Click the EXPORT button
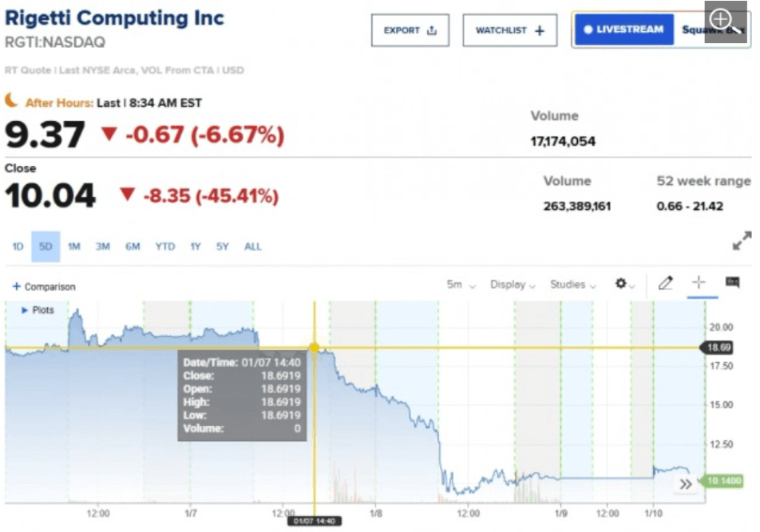This screenshot has height=532, width=760. 410,30
